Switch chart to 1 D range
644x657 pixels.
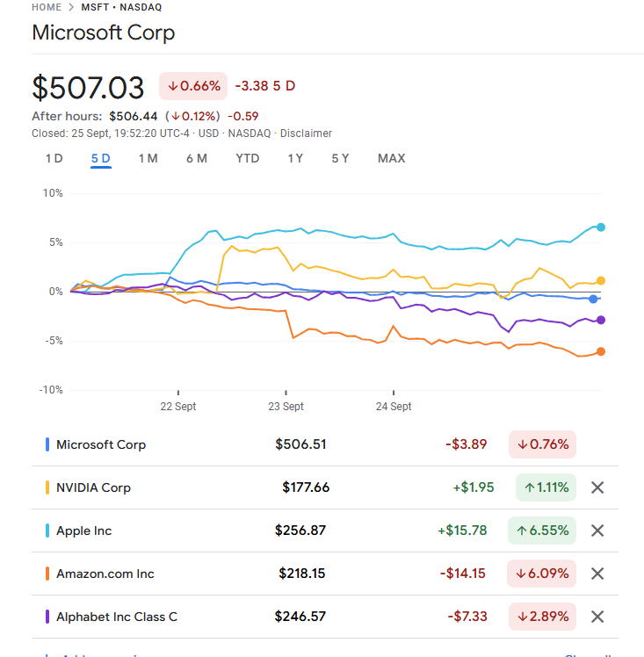pos(54,159)
